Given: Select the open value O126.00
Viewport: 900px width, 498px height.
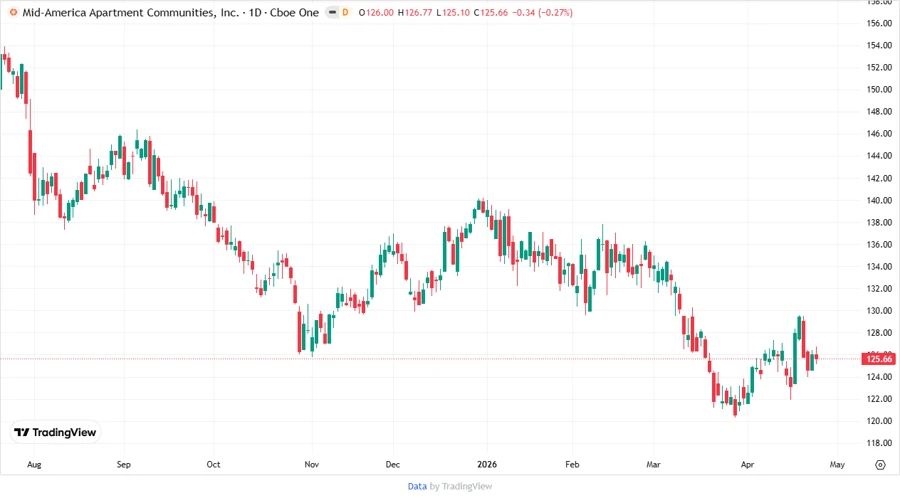Looking at the screenshot, I should coord(376,13).
